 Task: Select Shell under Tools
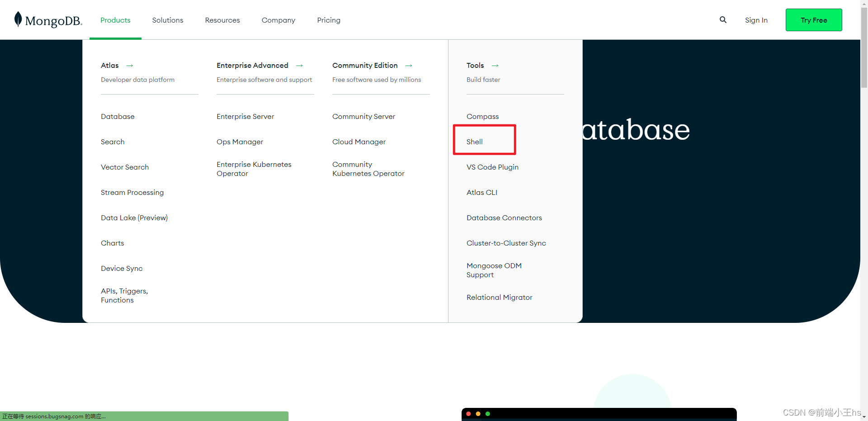(x=475, y=142)
